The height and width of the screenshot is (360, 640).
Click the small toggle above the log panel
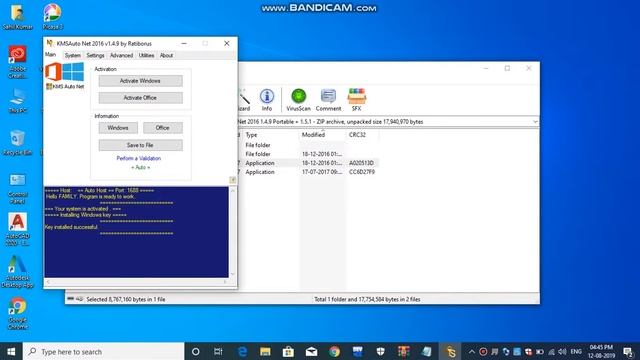pos(232,180)
